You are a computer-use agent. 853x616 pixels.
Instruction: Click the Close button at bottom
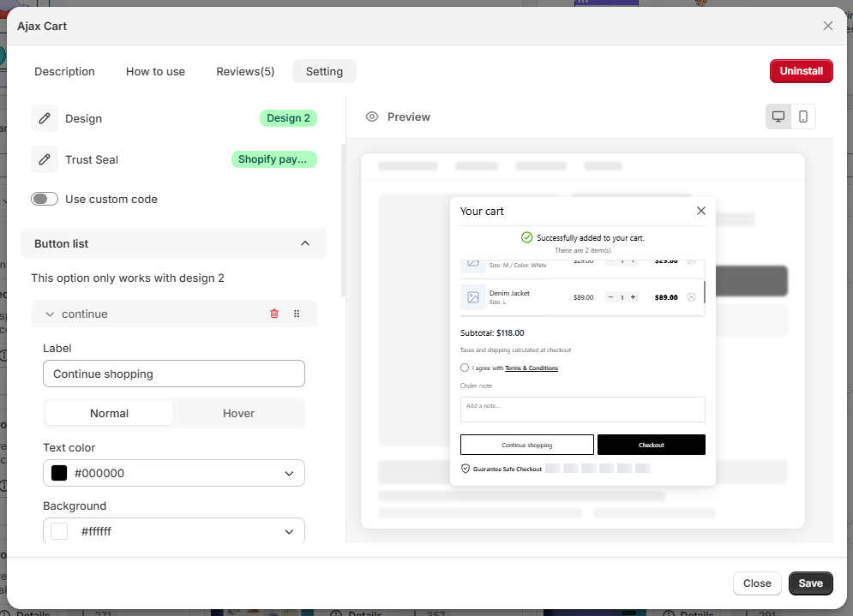click(x=757, y=583)
